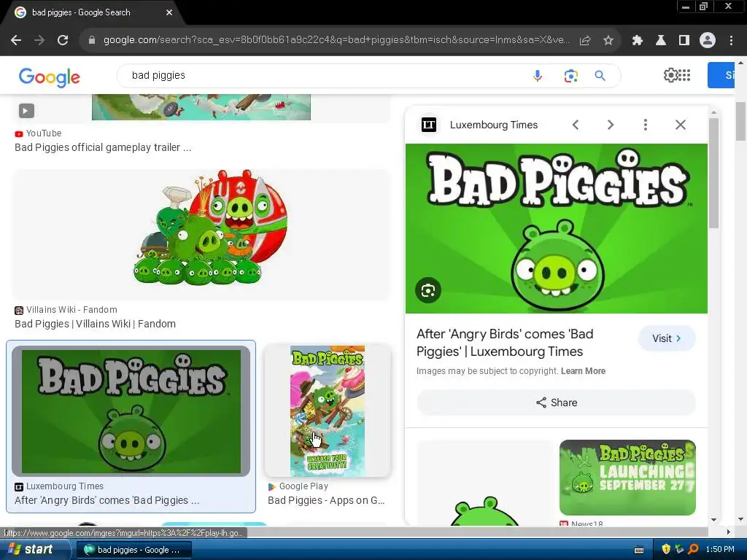Toggle Chrome side panel icon

[x=684, y=41]
